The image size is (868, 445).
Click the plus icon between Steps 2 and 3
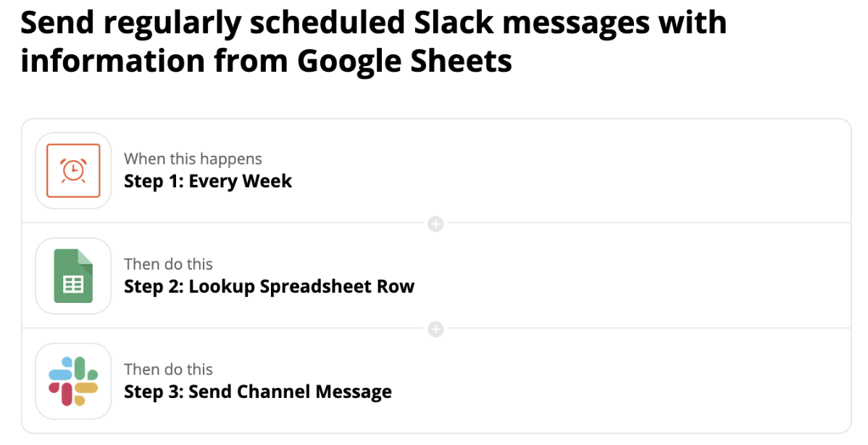pos(435,329)
